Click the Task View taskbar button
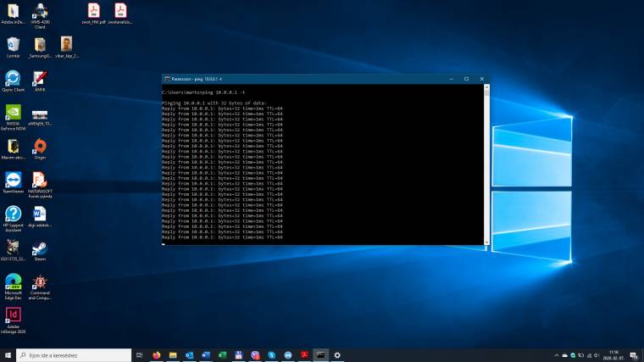 pyautogui.click(x=140, y=355)
